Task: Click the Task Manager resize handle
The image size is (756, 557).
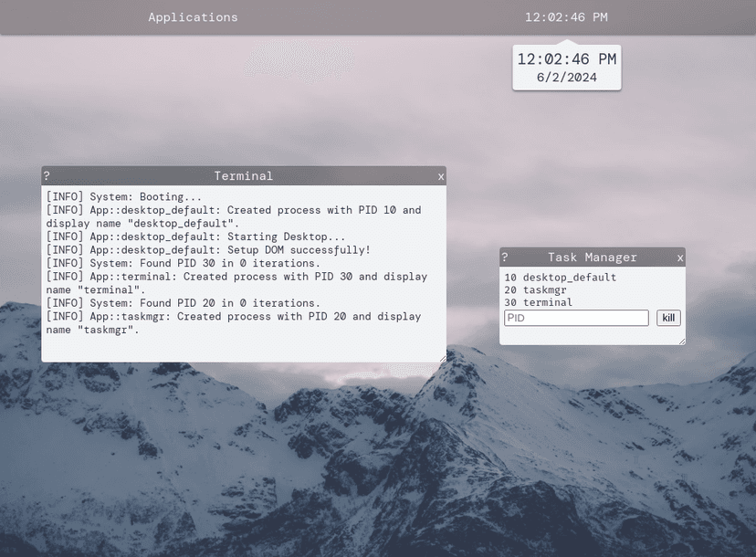Action: (682, 342)
